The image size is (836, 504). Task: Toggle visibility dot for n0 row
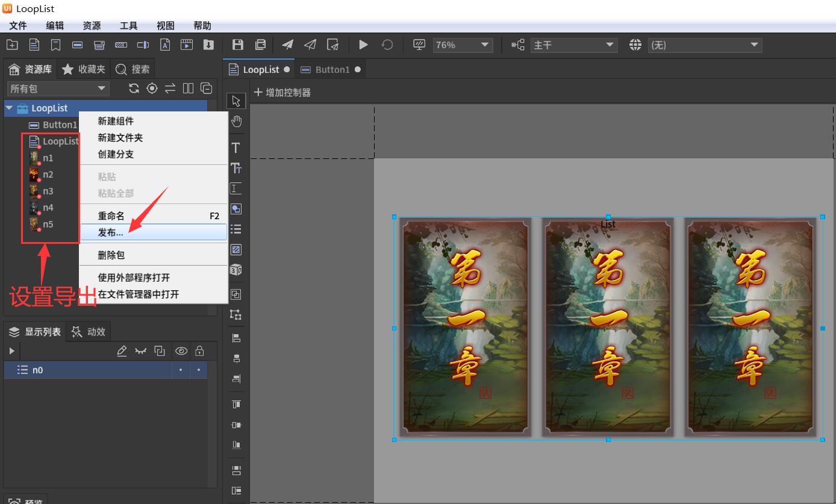[x=181, y=370]
